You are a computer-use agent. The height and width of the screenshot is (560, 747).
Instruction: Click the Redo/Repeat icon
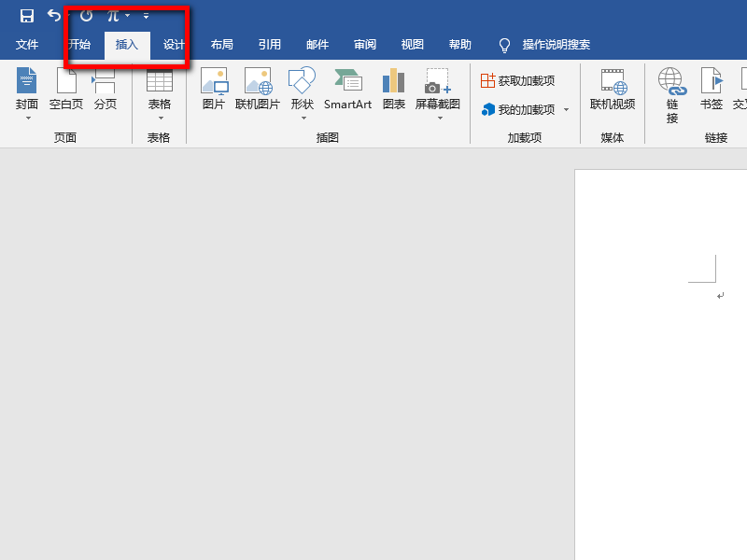click(x=86, y=16)
